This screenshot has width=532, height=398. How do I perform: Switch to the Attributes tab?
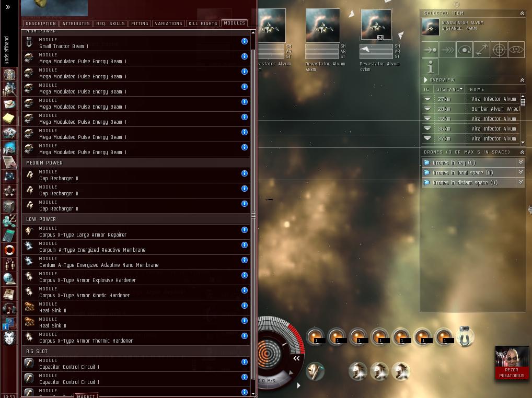point(76,24)
